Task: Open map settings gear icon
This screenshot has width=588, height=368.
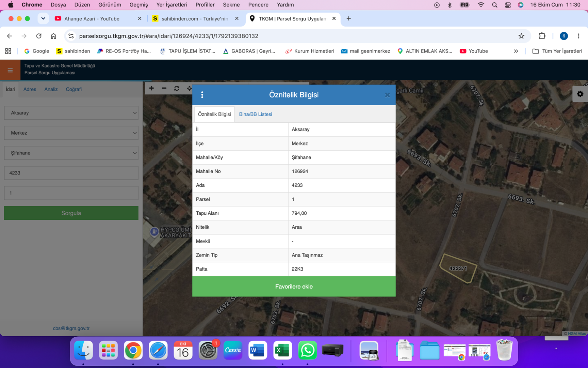Action: (x=580, y=94)
